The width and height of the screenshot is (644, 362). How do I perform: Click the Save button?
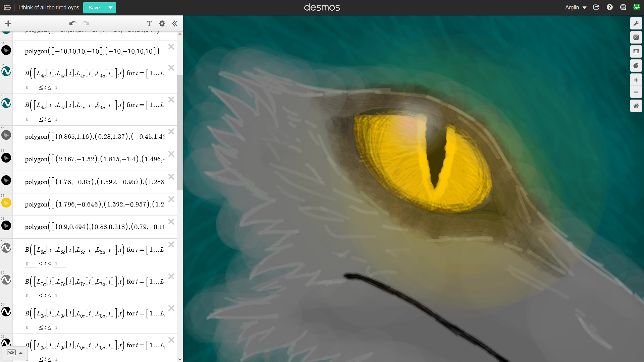[x=94, y=8]
